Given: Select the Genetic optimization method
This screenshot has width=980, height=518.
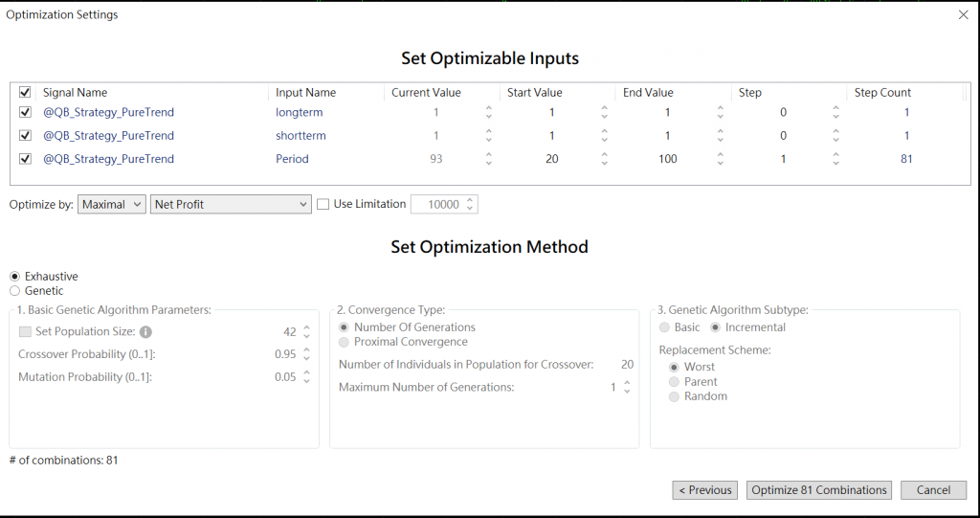Looking at the screenshot, I should [14, 291].
